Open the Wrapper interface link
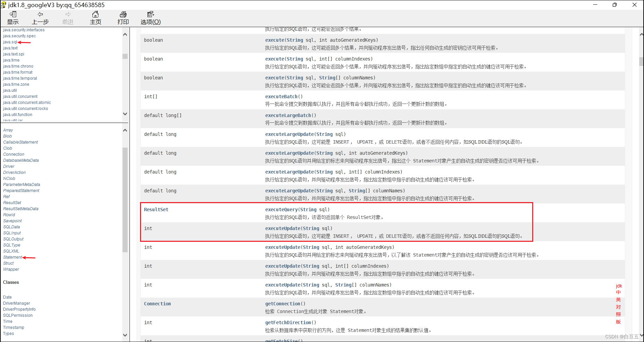 pos(11,269)
